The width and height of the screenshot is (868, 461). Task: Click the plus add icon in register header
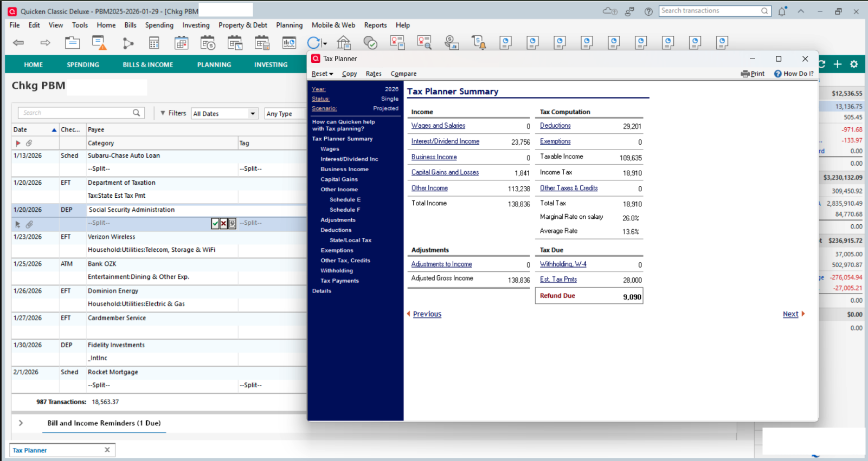click(838, 64)
